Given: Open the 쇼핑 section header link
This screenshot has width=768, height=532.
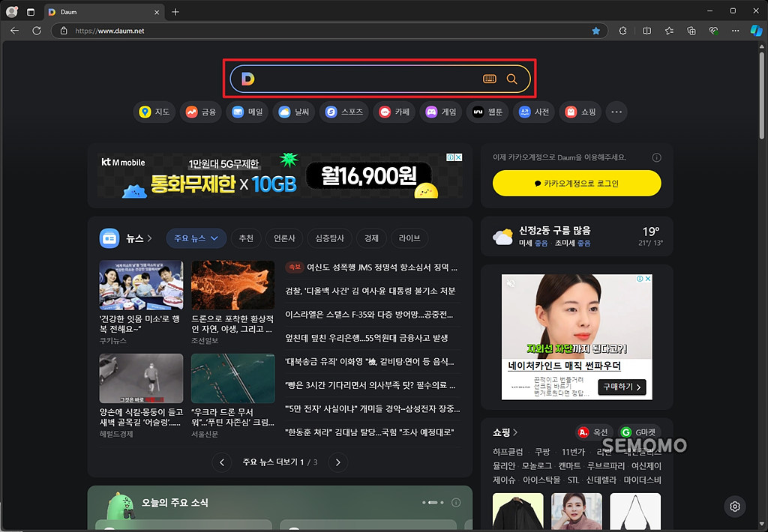Looking at the screenshot, I should tap(505, 432).
